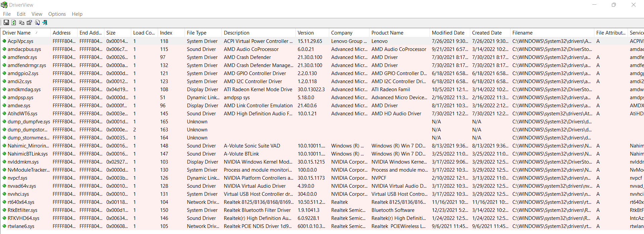Sort by the File Type column header
The height and width of the screenshot is (234, 644).
tap(203, 33)
